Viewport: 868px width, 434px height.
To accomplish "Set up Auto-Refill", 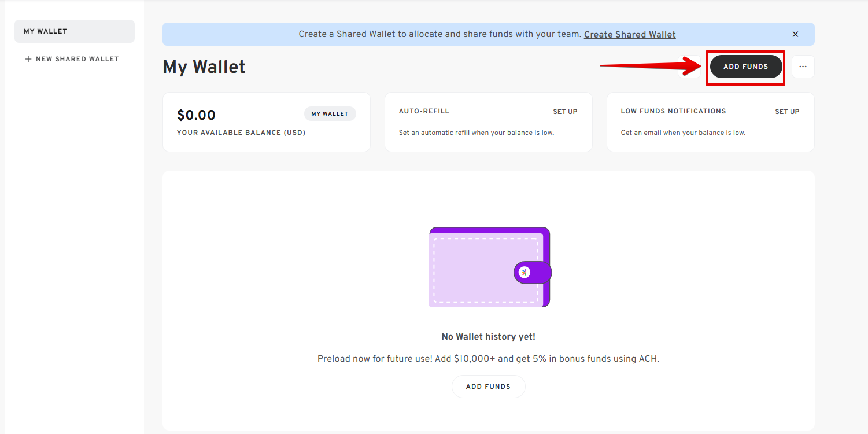I will click(x=565, y=112).
